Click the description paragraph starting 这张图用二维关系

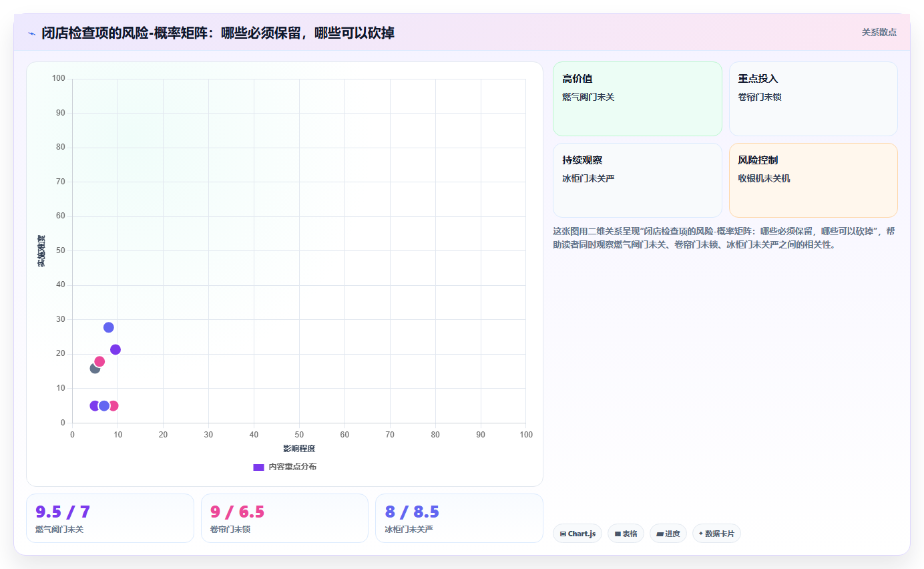coord(724,238)
